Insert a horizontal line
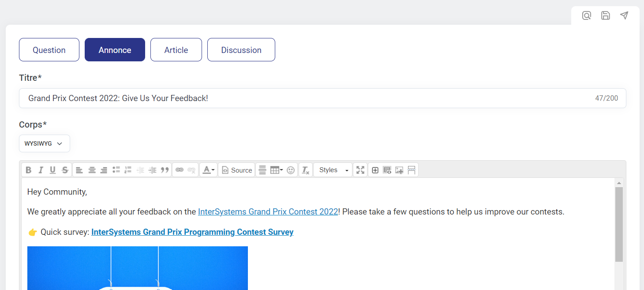 [262, 170]
